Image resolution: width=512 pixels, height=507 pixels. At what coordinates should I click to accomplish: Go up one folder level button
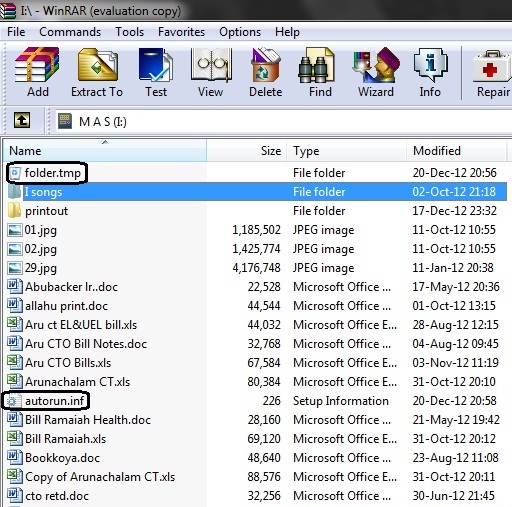[x=22, y=120]
